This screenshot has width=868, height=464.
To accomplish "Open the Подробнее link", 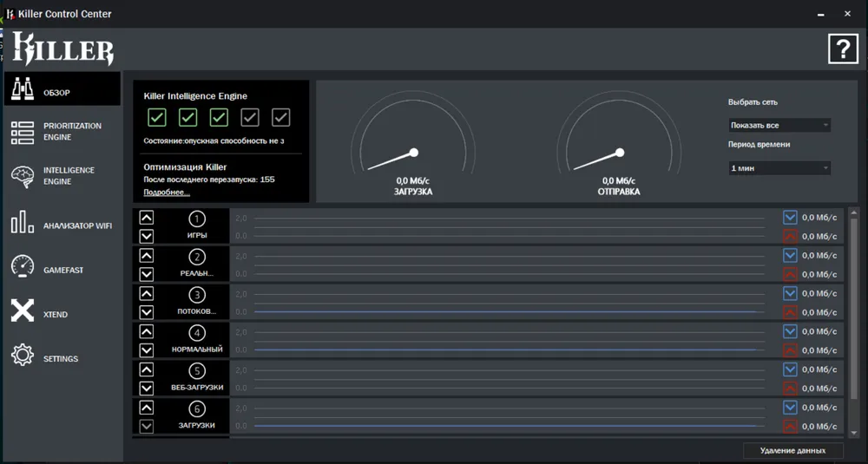I will (167, 192).
